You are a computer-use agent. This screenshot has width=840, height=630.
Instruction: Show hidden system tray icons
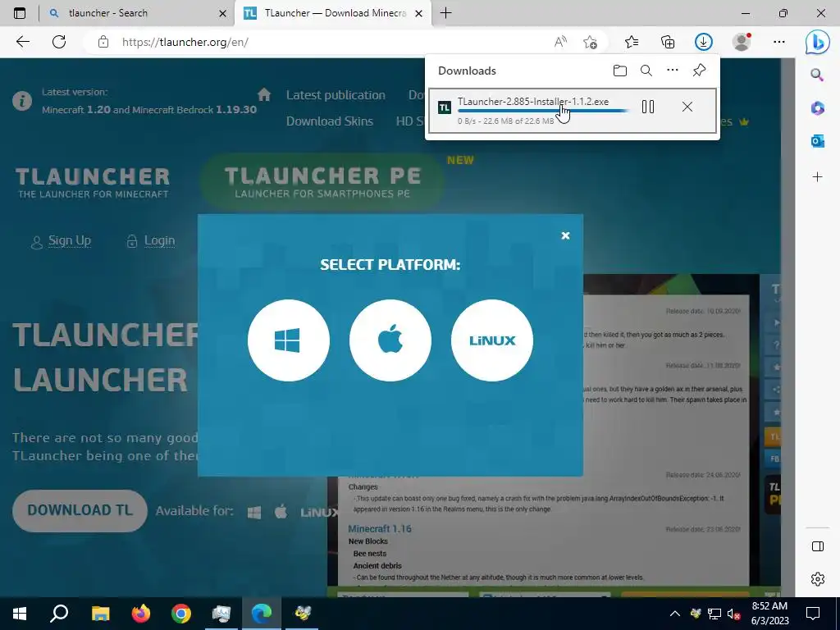click(x=675, y=614)
